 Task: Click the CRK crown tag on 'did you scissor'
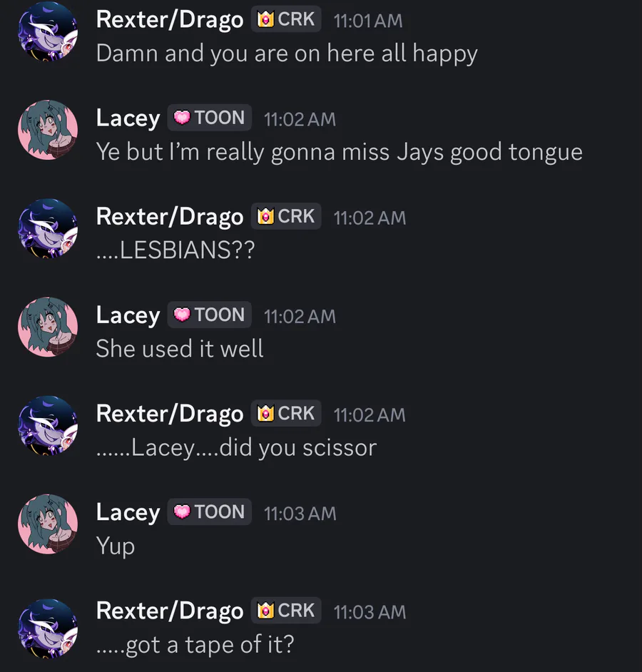tap(286, 413)
